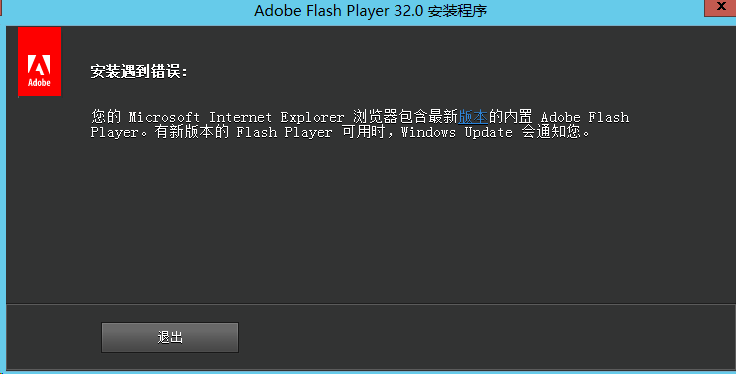
Task: Click "Player" at start of second line
Action: pyautogui.click(x=115, y=132)
